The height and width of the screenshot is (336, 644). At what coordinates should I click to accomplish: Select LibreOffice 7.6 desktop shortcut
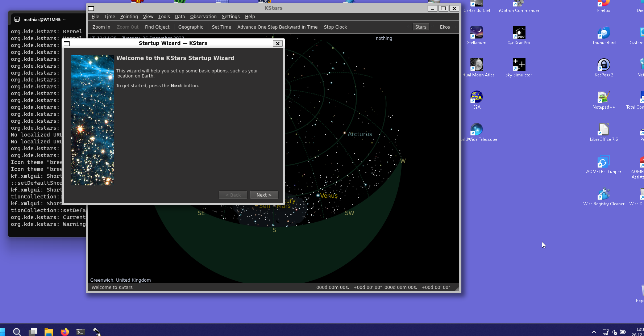click(604, 132)
